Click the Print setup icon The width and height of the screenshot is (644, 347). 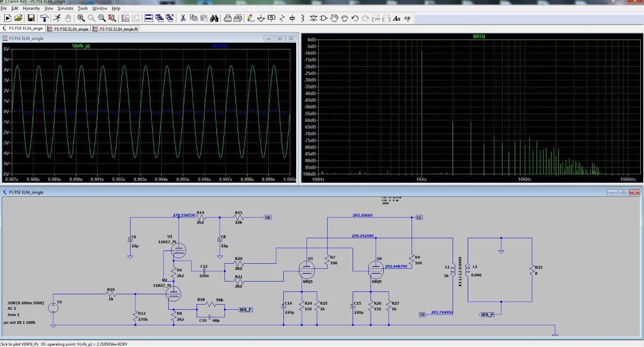(227, 18)
